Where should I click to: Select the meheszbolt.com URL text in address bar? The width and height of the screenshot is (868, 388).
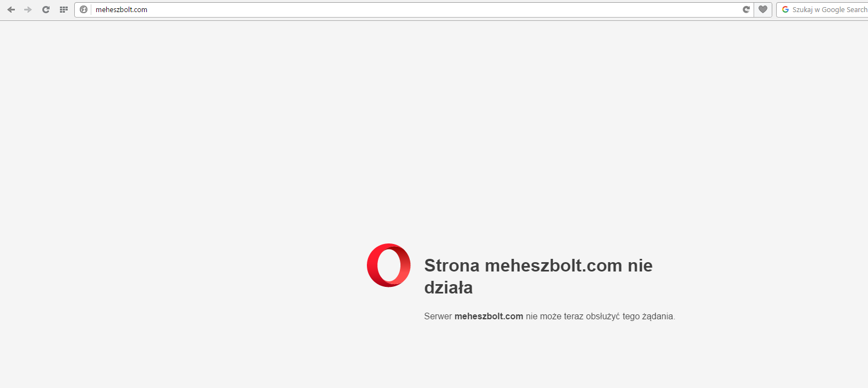click(122, 9)
